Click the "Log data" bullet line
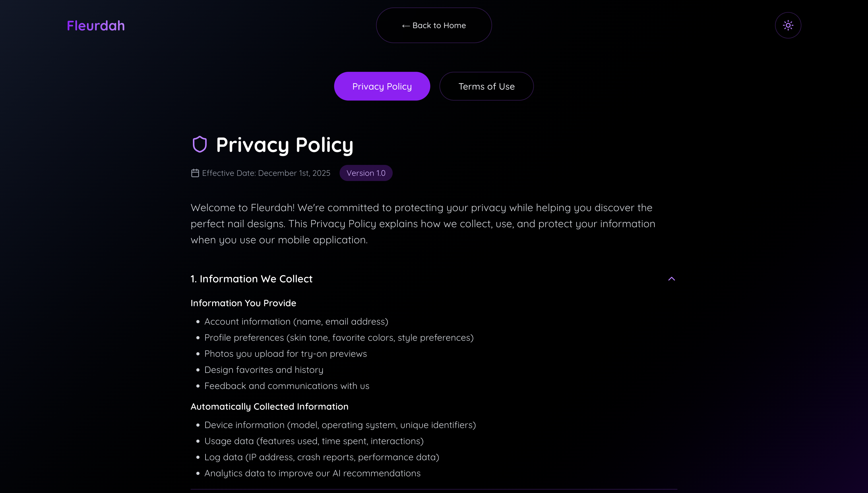868x493 pixels. pyautogui.click(x=322, y=457)
